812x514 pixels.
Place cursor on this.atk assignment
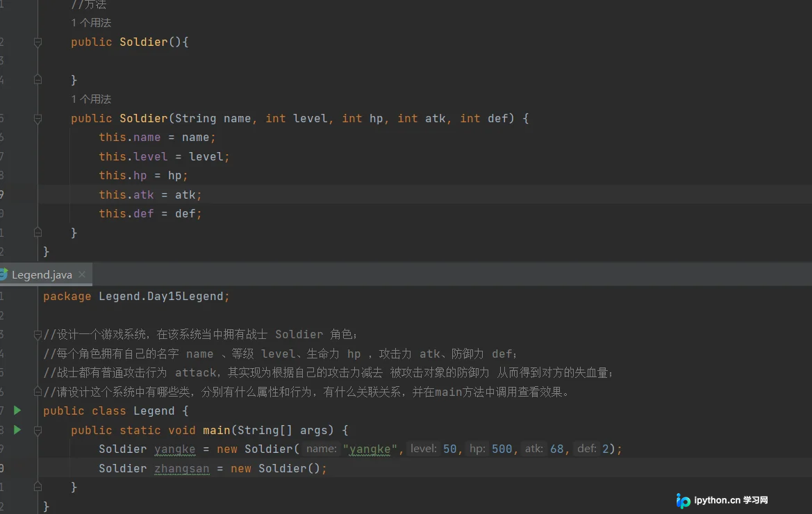(150, 194)
